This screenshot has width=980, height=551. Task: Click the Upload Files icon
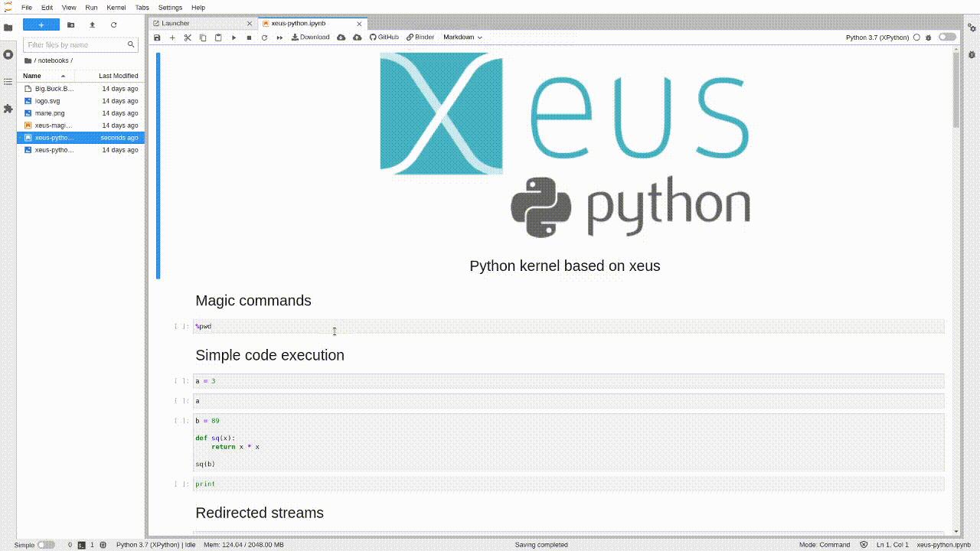coord(93,24)
